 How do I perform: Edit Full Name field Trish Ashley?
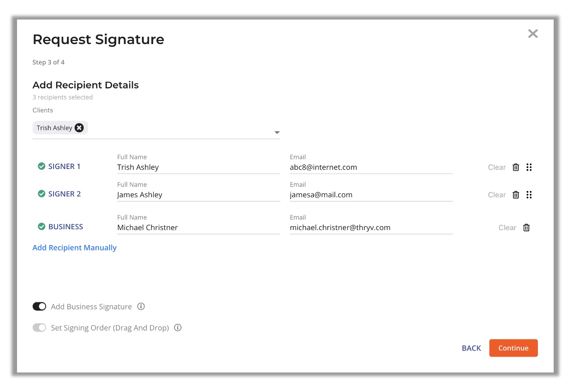tap(199, 167)
